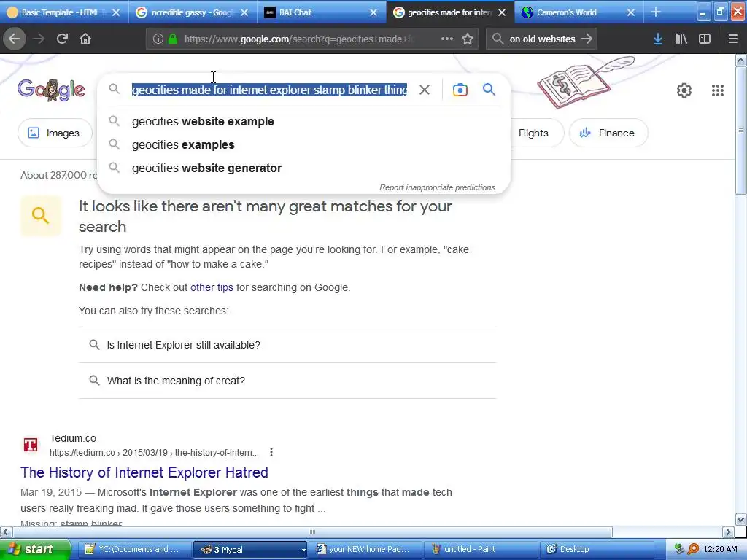The image size is (747, 560).
Task: Click the vertical scrollbar up arrow
Action: point(741,60)
